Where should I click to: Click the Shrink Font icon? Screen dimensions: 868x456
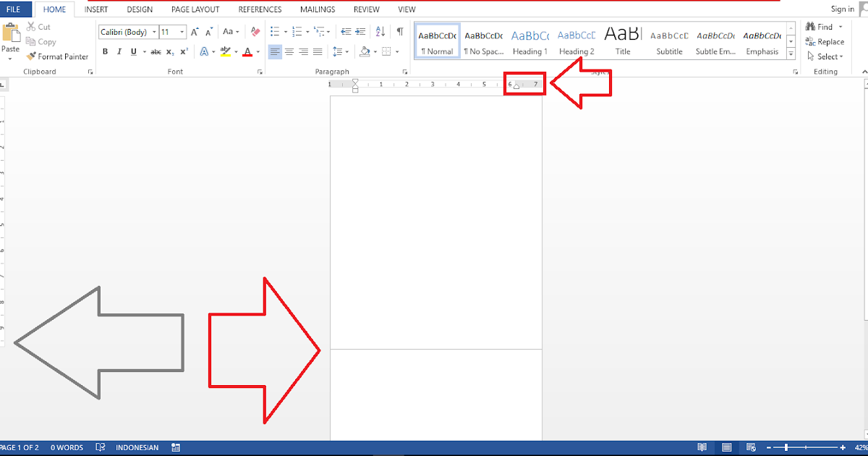point(209,32)
